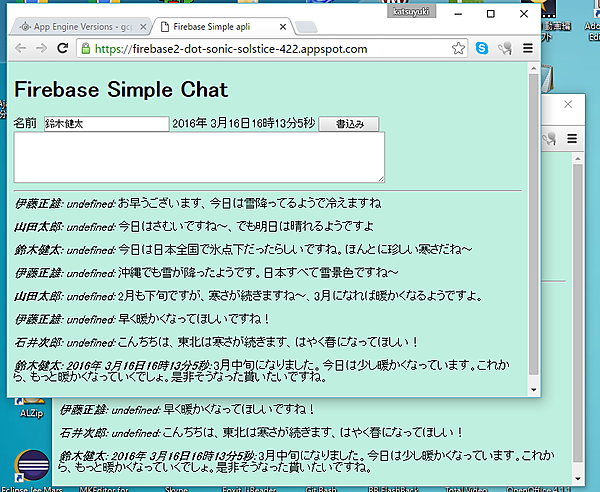The image size is (600, 492).
Task: Focus the 名前 name input field
Action: [x=106, y=124]
